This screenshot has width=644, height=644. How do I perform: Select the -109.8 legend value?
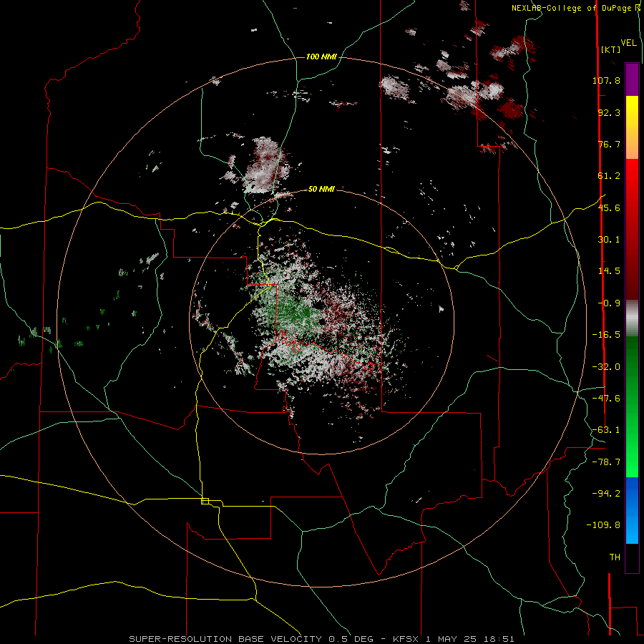[x=603, y=525]
